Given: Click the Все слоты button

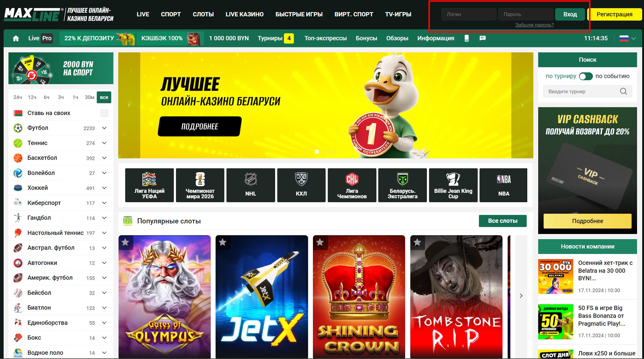Looking at the screenshot, I should [x=503, y=221].
